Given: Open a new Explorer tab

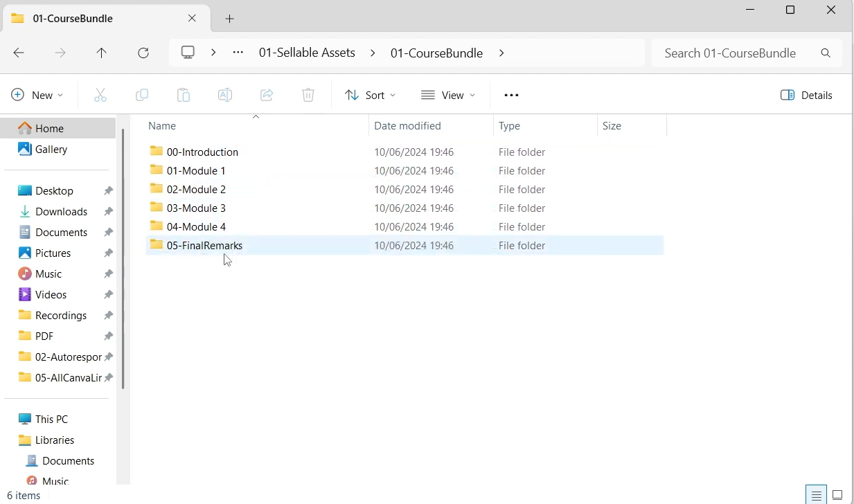Looking at the screenshot, I should click(x=229, y=19).
